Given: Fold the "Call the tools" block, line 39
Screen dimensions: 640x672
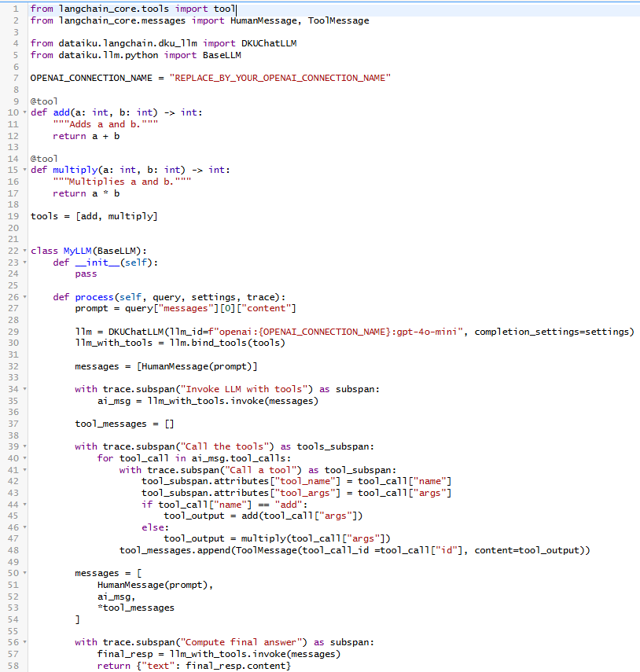Looking at the screenshot, I should pos(25,446).
